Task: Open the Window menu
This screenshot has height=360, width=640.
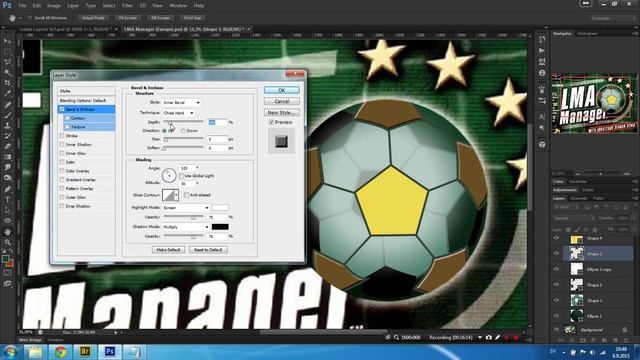Action: [x=178, y=6]
